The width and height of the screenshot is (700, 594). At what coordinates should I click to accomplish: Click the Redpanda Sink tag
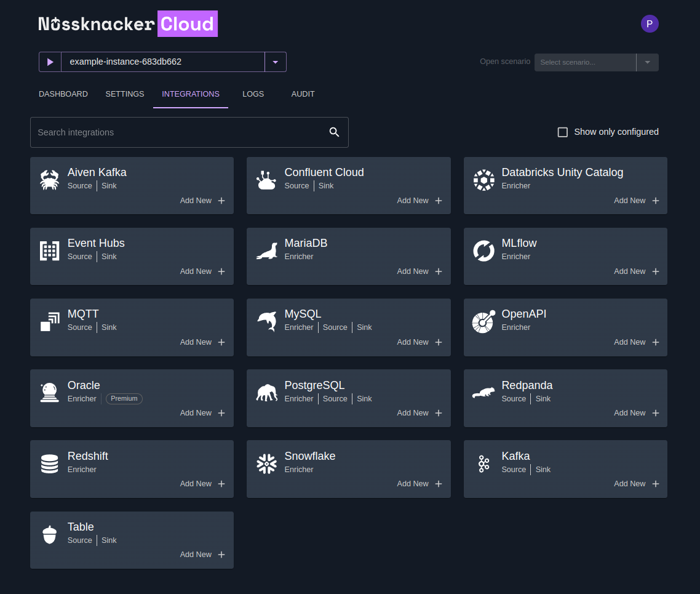(x=543, y=399)
